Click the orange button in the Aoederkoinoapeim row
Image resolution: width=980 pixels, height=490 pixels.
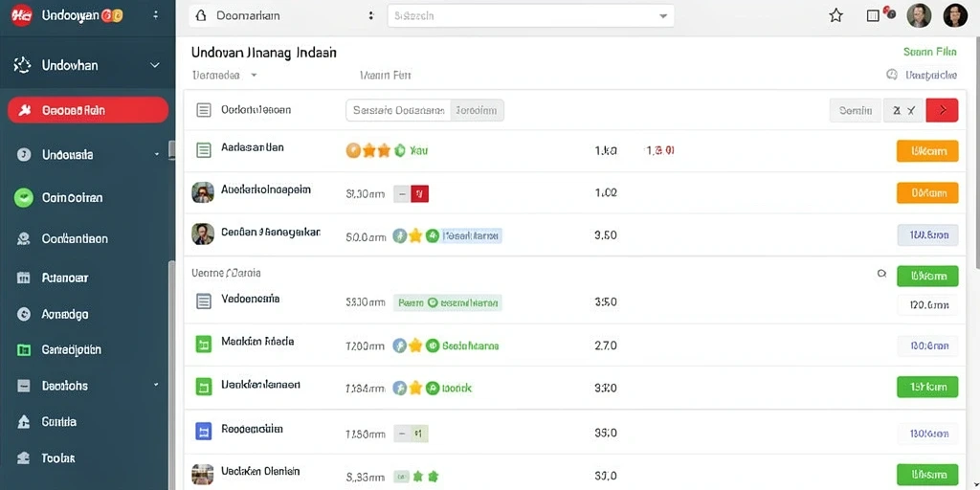(926, 193)
